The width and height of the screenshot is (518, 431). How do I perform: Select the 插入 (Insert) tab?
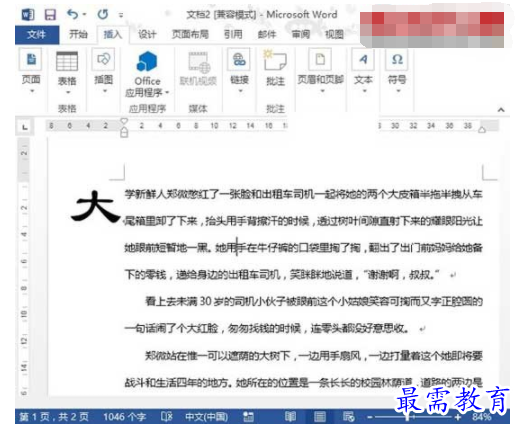(x=113, y=34)
